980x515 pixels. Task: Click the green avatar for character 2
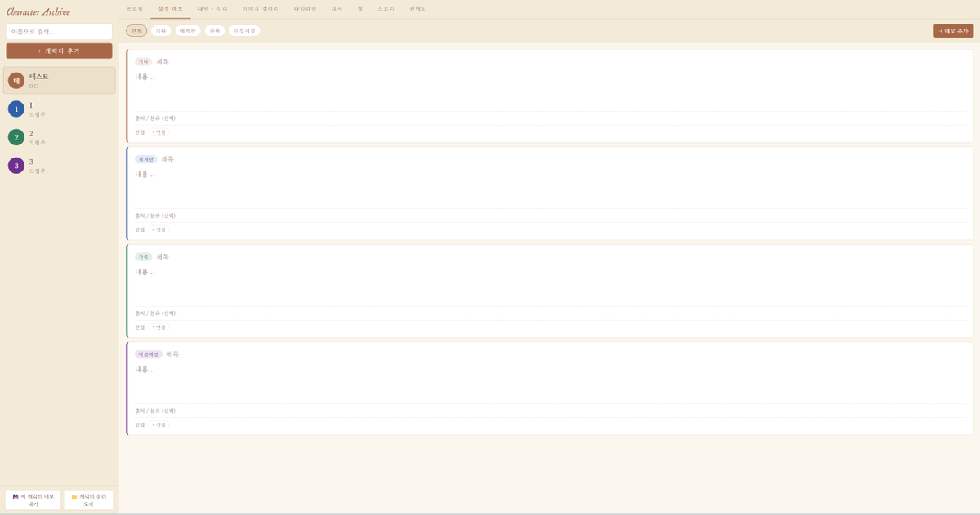(16, 137)
